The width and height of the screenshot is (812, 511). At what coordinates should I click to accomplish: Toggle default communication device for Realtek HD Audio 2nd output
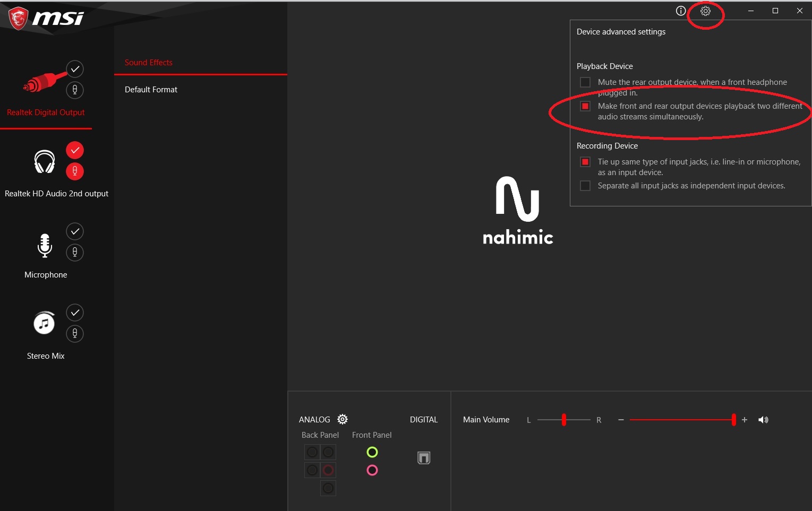[75, 171]
